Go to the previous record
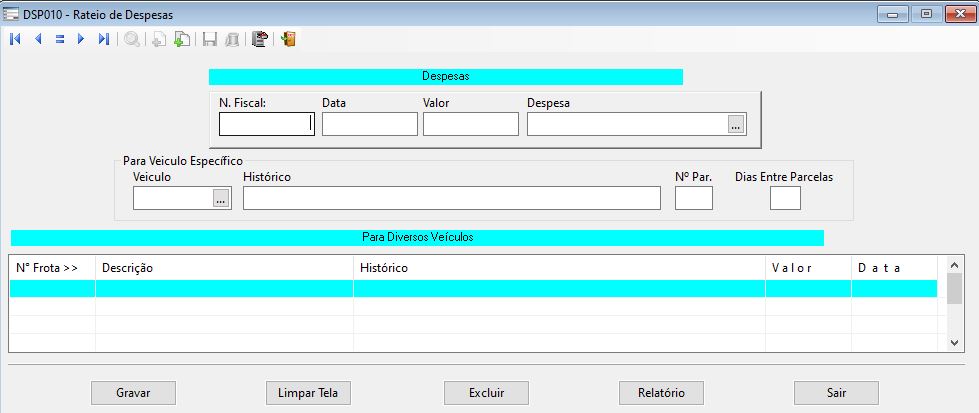This screenshot has height=413, width=979. [37, 40]
